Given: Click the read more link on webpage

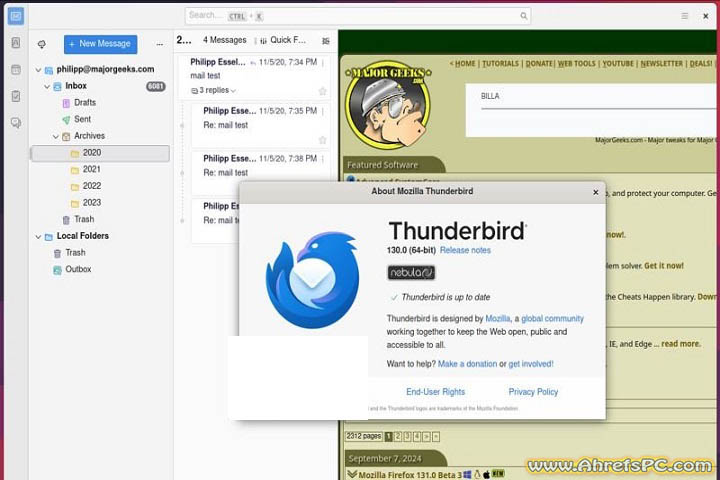Looking at the screenshot, I should point(681,344).
